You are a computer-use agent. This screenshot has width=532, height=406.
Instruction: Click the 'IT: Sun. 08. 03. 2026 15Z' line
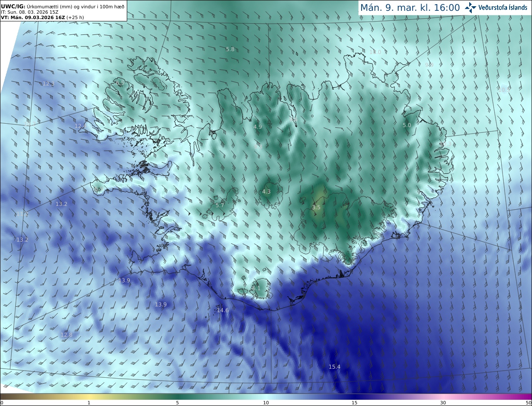(x=30, y=12)
